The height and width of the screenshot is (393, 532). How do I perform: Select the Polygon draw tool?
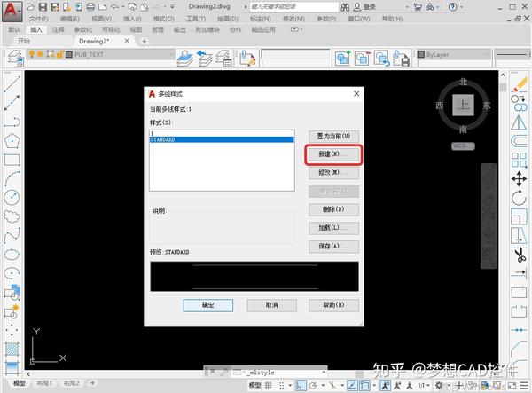[x=12, y=141]
